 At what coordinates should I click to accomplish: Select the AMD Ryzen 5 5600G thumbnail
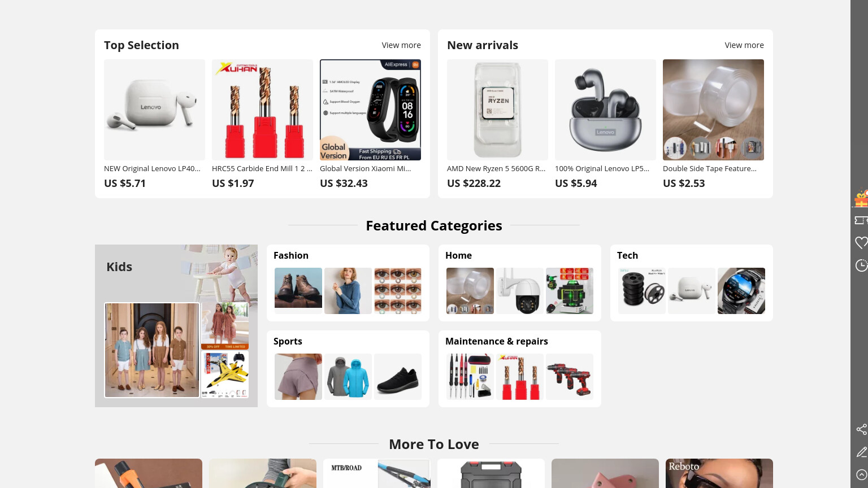(x=497, y=110)
